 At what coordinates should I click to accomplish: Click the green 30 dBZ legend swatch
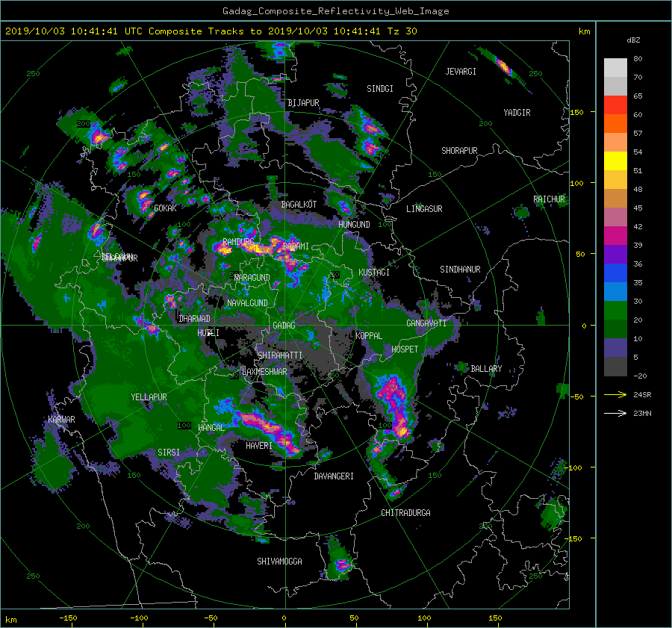(x=615, y=310)
